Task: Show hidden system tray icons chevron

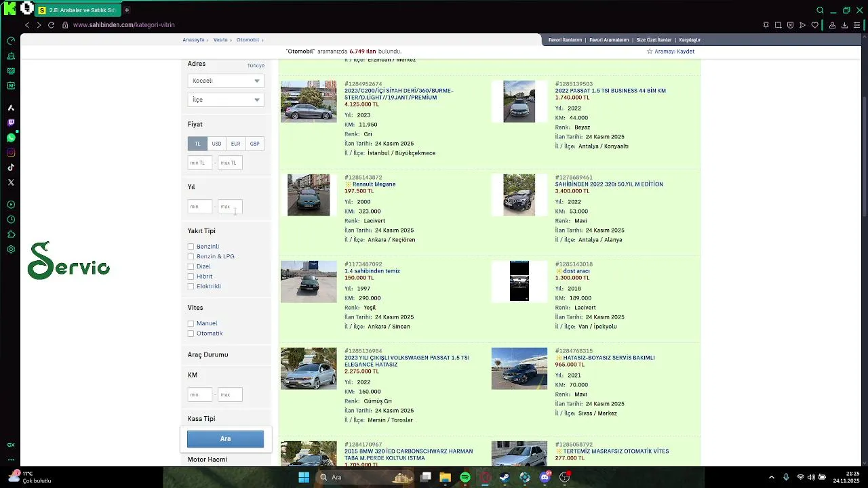Action: (771, 477)
